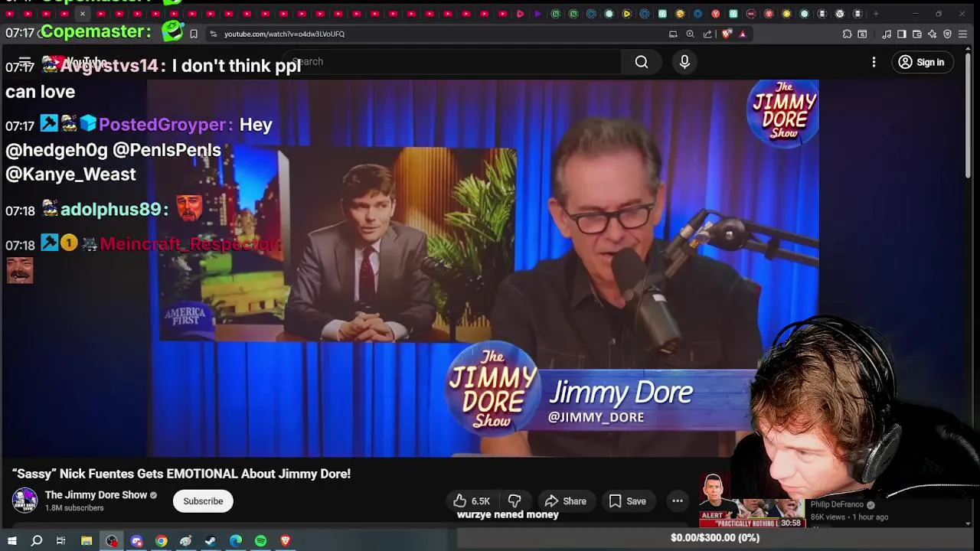Save the video to a playlist
Viewport: 980px width, 551px height.
coord(628,501)
